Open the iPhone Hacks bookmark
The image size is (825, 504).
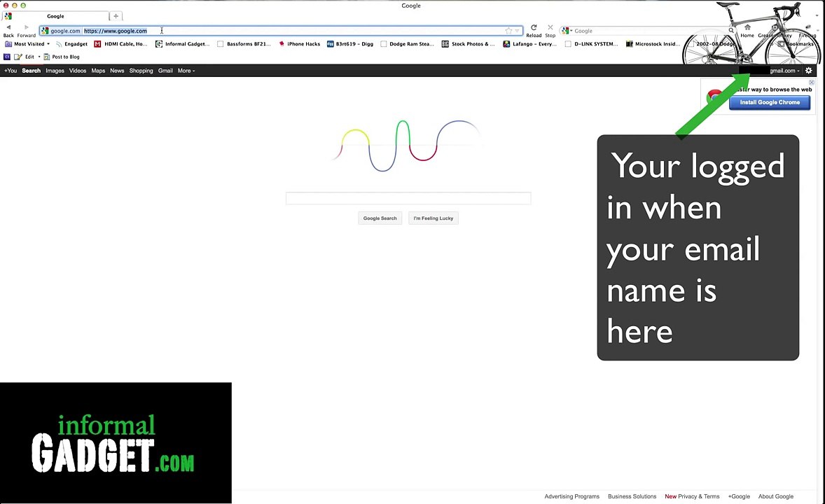tap(299, 44)
